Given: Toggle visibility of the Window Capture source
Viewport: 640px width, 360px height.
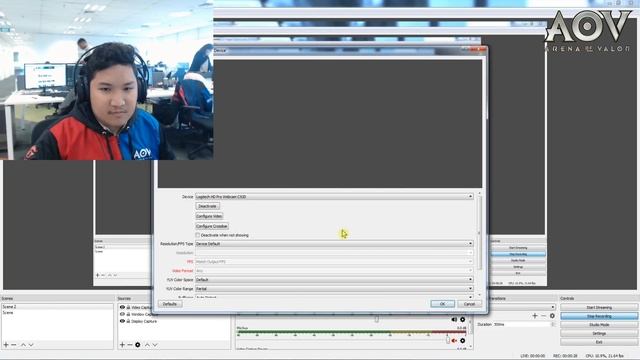Looking at the screenshot, I should pyautogui.click(x=122, y=314).
